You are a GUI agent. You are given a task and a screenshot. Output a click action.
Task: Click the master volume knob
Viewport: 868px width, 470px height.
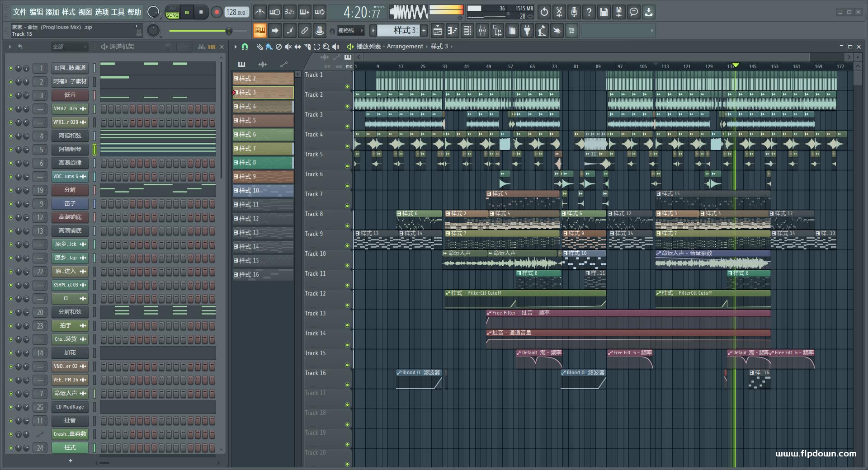[x=154, y=12]
